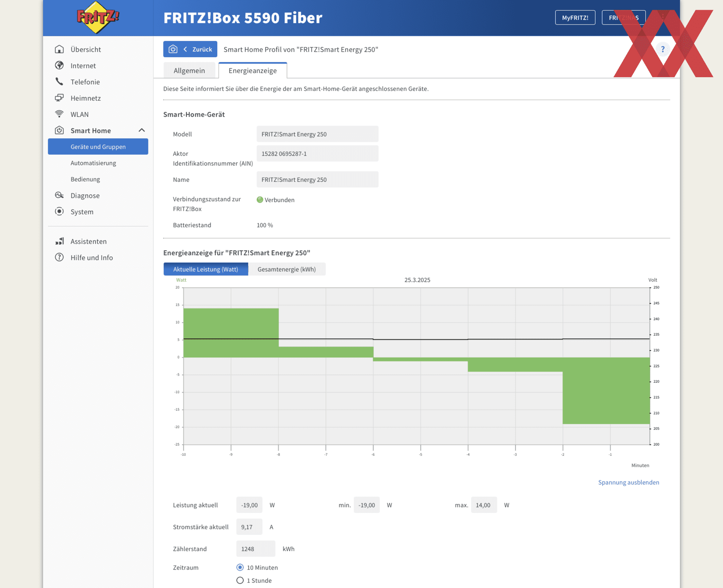
Task: Click the Leistung aktuell value field
Action: pos(249,505)
